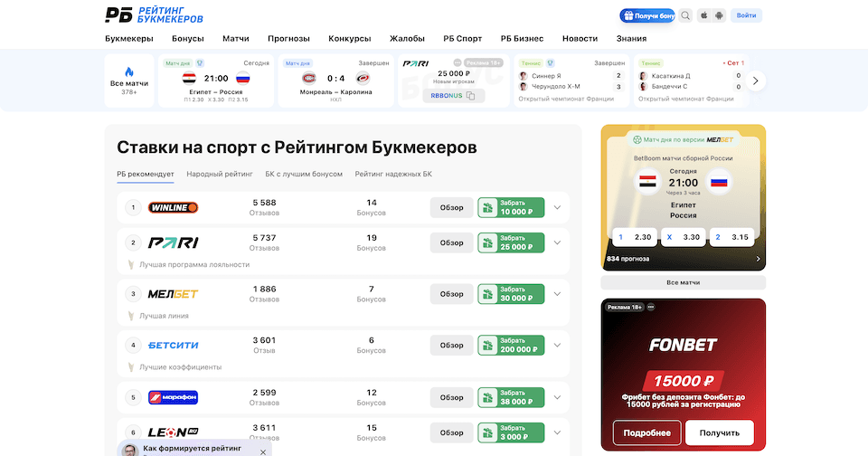Image resolution: width=868 pixels, height=456 pixels.
Task: Click 5 588 Отзывов for Winline
Action: (264, 208)
